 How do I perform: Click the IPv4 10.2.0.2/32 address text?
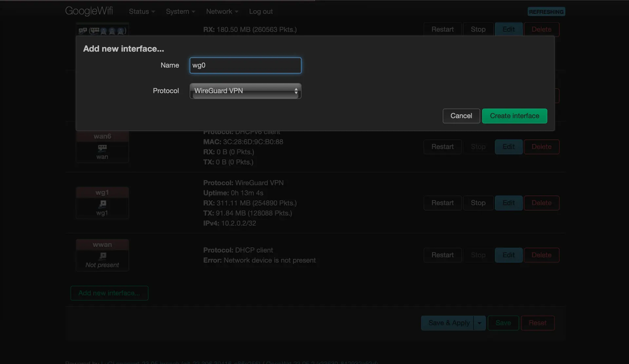click(229, 223)
